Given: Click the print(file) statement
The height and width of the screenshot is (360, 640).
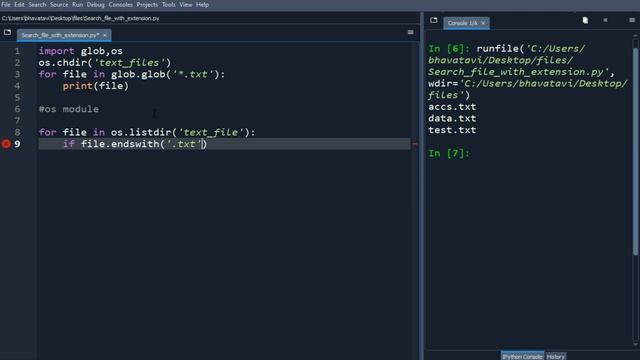Looking at the screenshot, I should point(96,86).
